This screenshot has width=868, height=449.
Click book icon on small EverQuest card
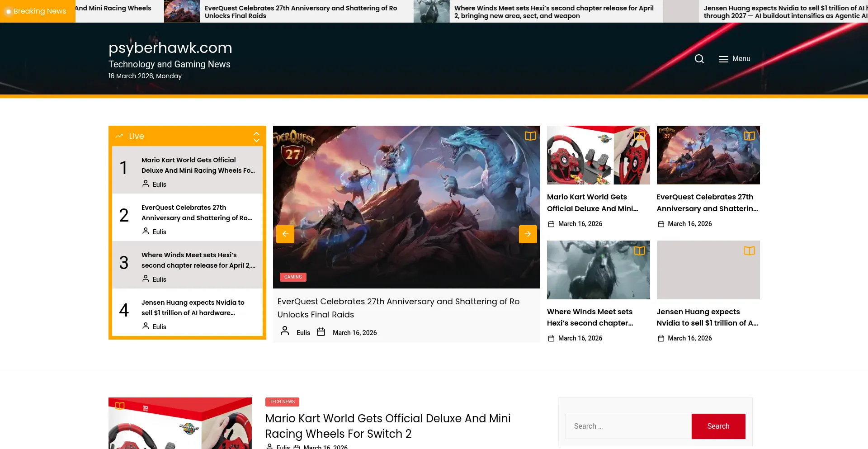[x=749, y=136]
